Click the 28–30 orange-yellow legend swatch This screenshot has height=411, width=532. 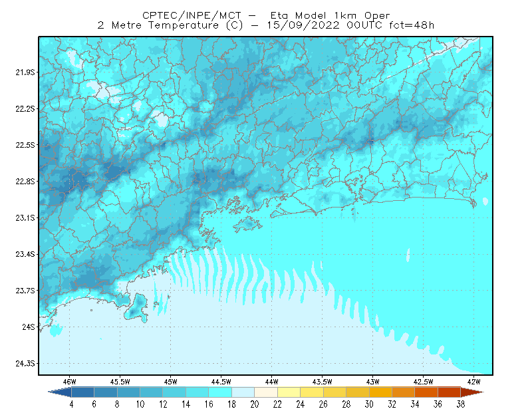point(358,392)
